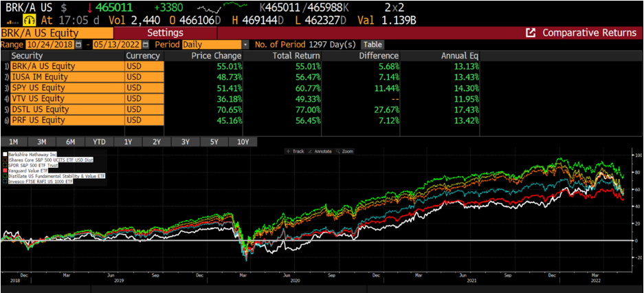Click the Currency column header

[144, 56]
